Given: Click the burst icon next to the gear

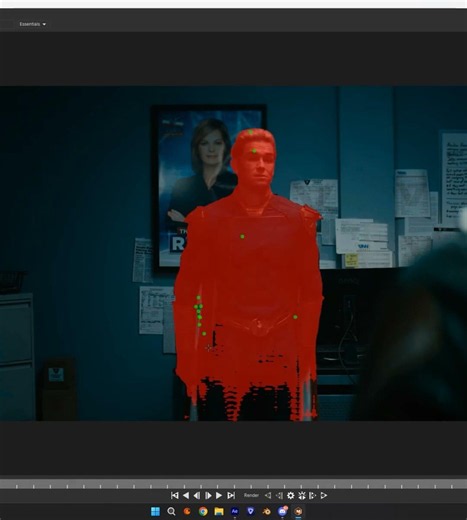Looking at the screenshot, I should click(302, 496).
